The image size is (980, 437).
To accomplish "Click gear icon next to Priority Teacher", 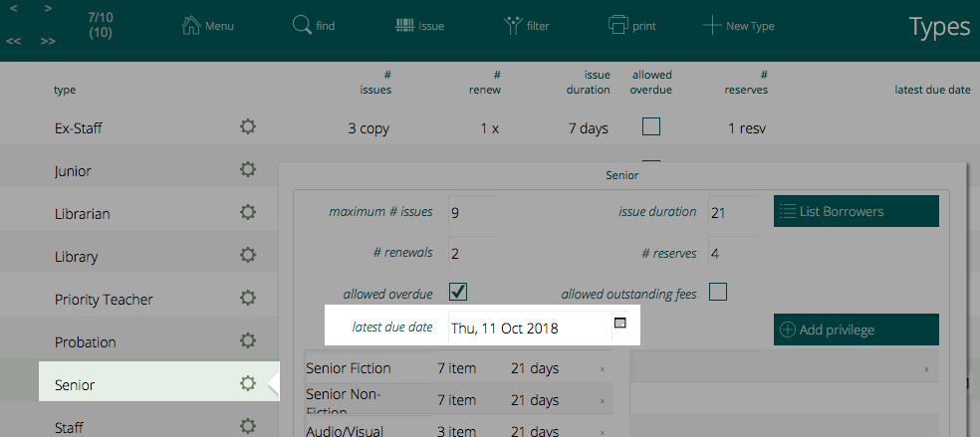I will point(248,299).
